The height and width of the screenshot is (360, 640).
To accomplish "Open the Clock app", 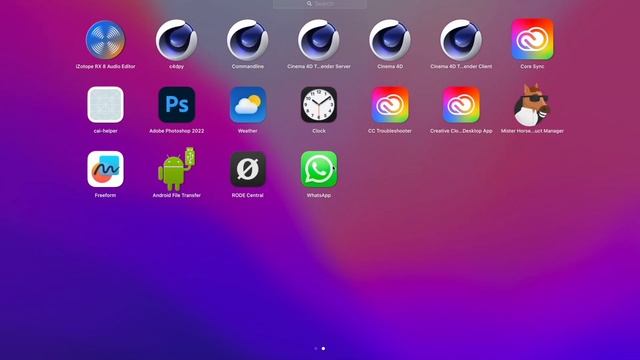I will coord(318,104).
